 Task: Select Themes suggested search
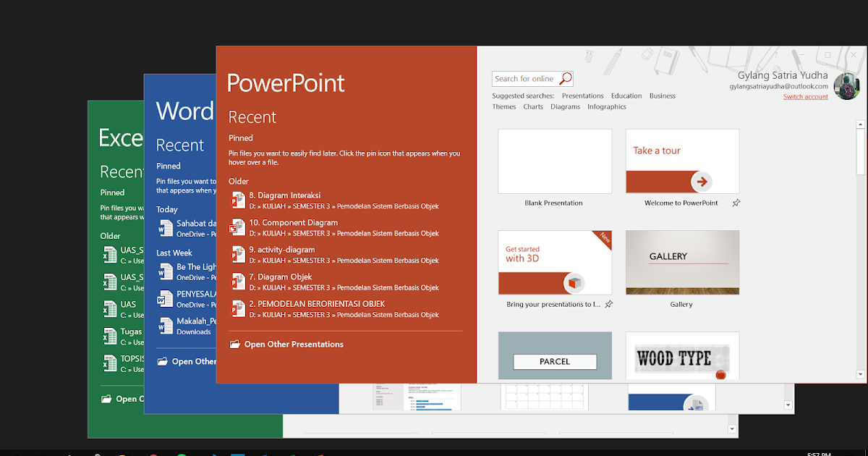click(504, 106)
